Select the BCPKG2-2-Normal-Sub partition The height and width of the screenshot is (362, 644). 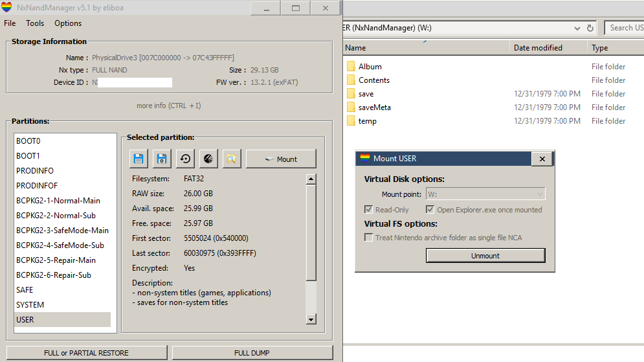[62, 215]
